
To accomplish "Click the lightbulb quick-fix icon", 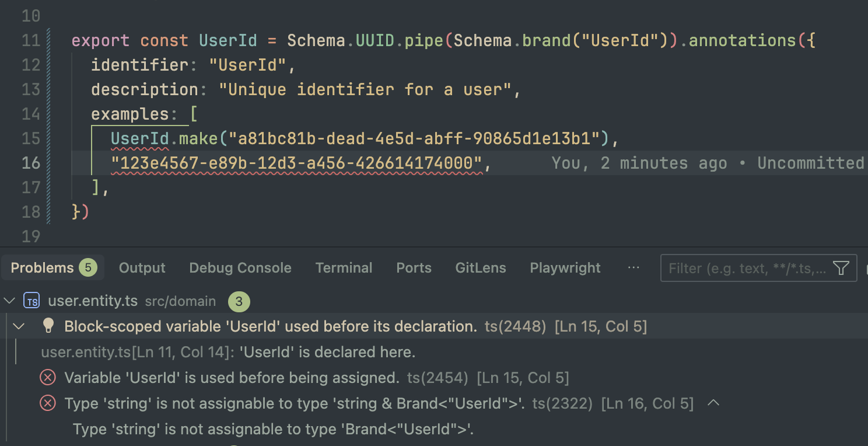I will (48, 326).
